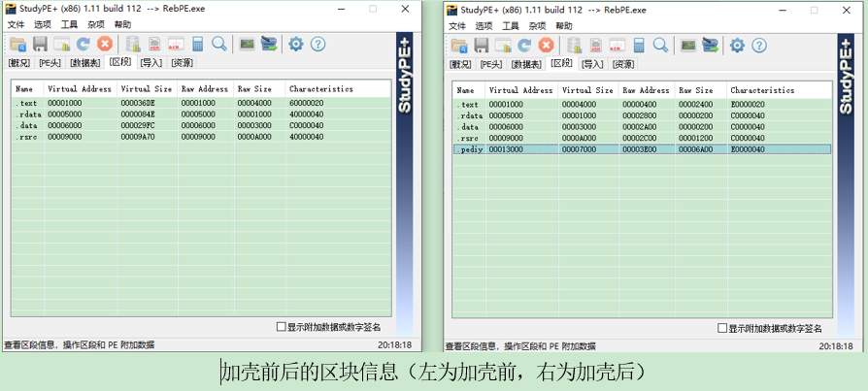Magnifier search icon in left window toolbar

point(219,45)
